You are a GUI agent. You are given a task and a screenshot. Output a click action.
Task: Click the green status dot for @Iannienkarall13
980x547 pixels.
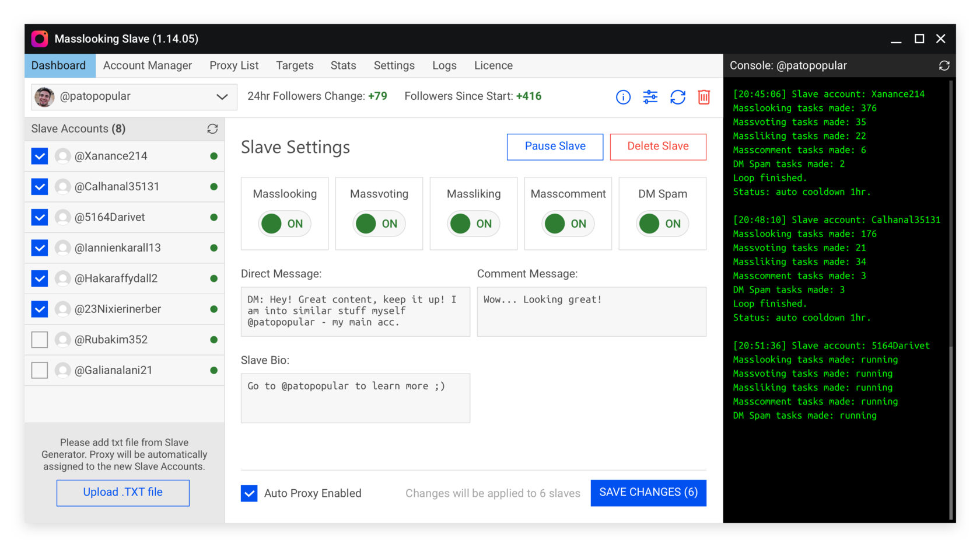(214, 248)
